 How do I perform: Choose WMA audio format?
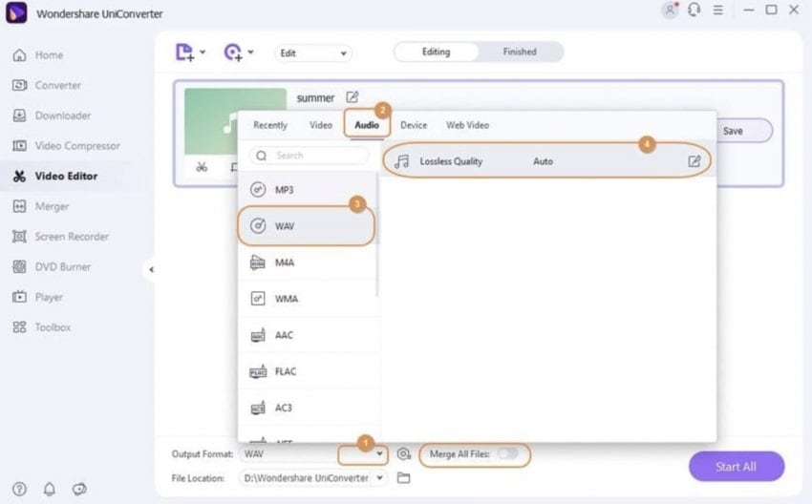309,299
